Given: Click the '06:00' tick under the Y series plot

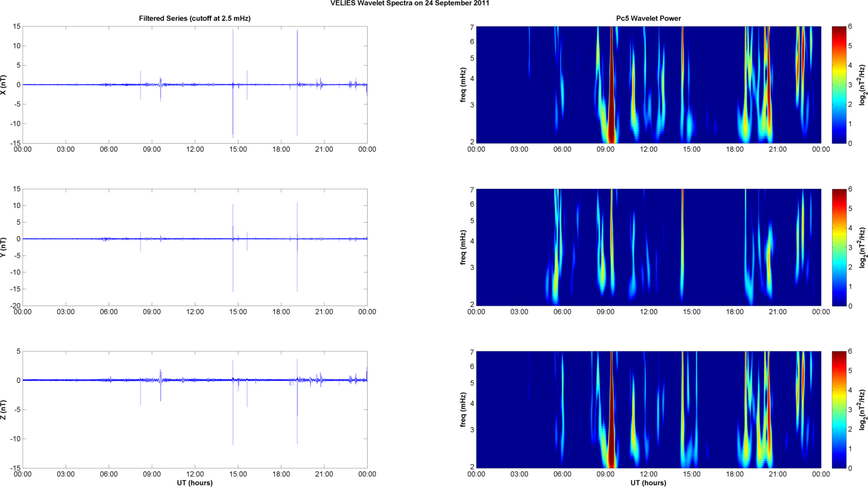Looking at the screenshot, I should (109, 312).
